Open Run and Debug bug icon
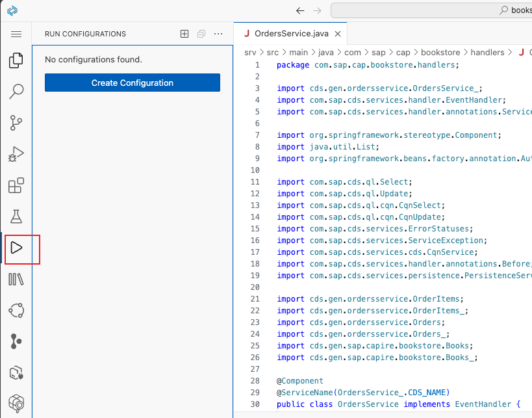 click(x=16, y=154)
